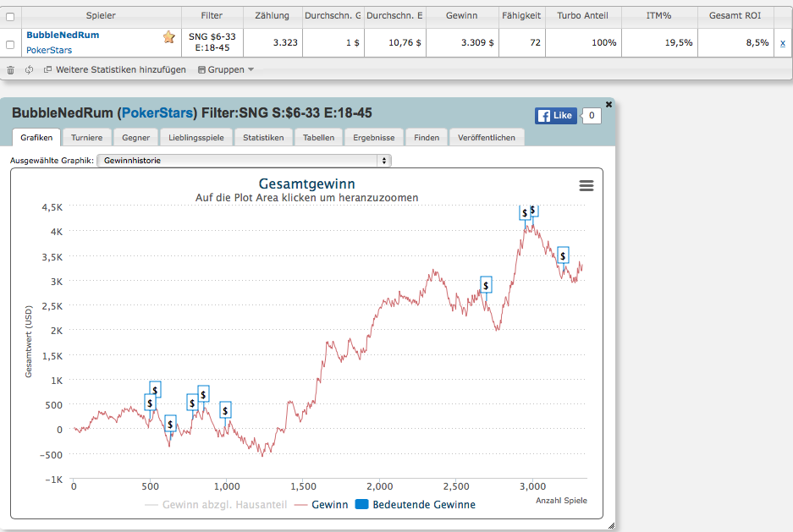Check the BubbleNedRum row checkbox
The width and height of the screenshot is (793, 532).
click(10, 45)
